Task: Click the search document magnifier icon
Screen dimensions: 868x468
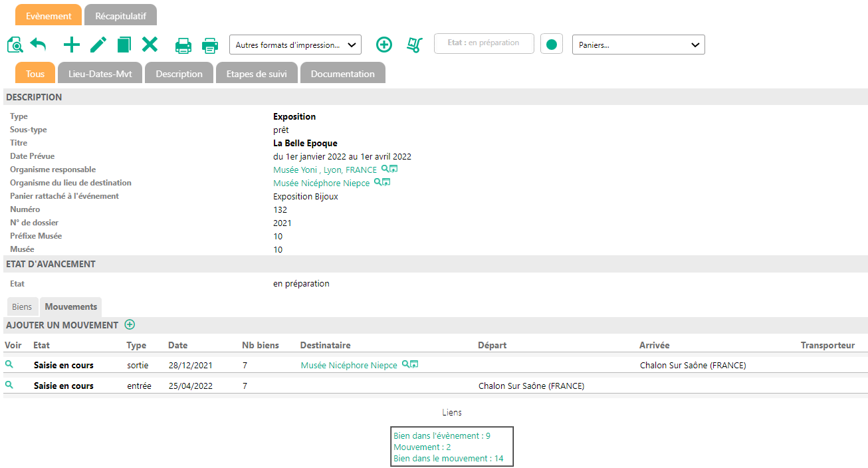Action: click(x=15, y=45)
